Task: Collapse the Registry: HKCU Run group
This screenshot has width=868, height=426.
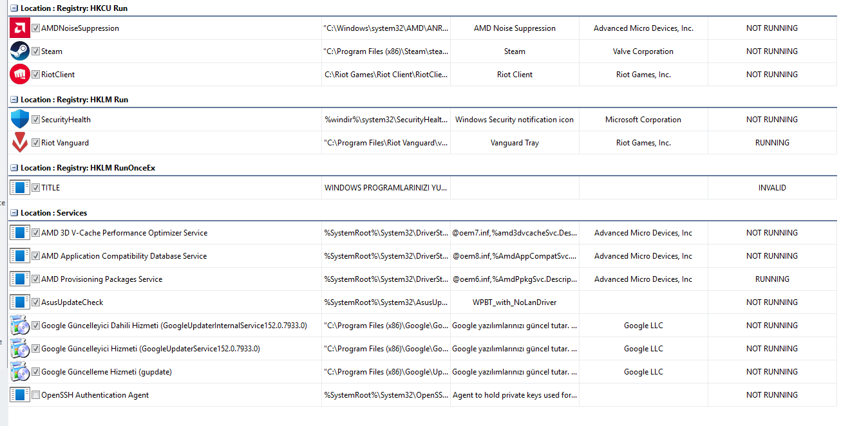Action: (x=14, y=8)
